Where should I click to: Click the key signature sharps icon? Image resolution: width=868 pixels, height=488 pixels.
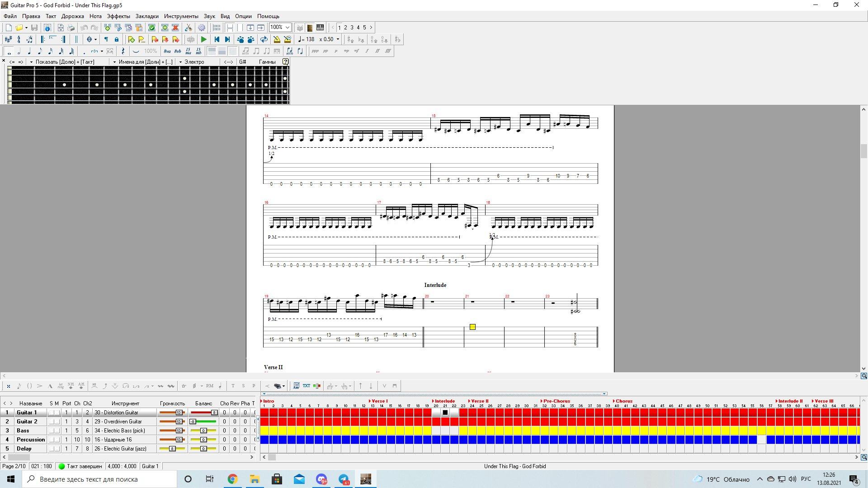[8, 39]
